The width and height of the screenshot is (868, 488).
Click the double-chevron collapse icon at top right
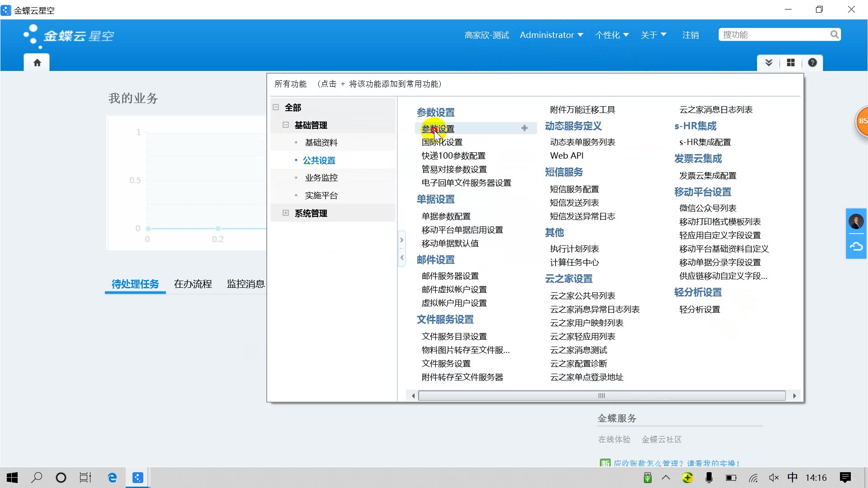coord(769,63)
